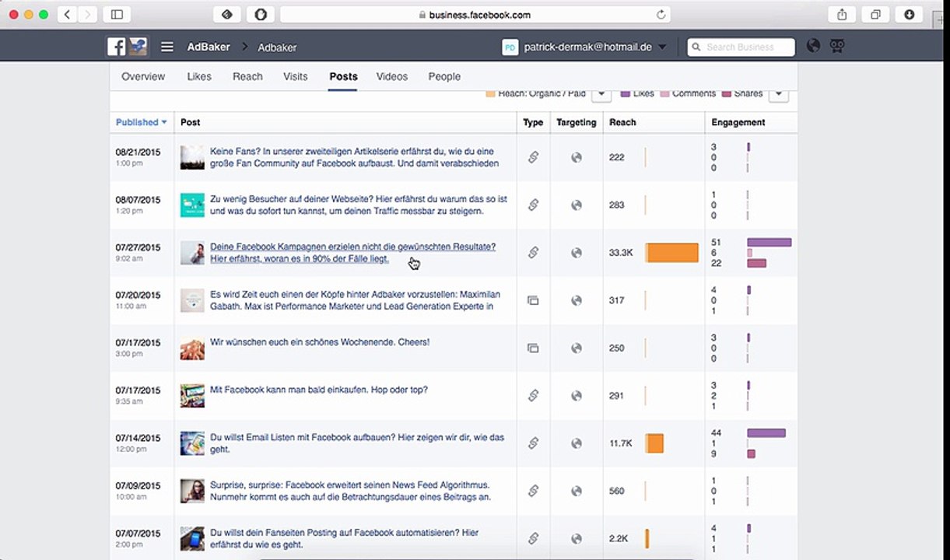Screen dimensions: 950x560
Task: Switch to People tab
Action: click(444, 76)
